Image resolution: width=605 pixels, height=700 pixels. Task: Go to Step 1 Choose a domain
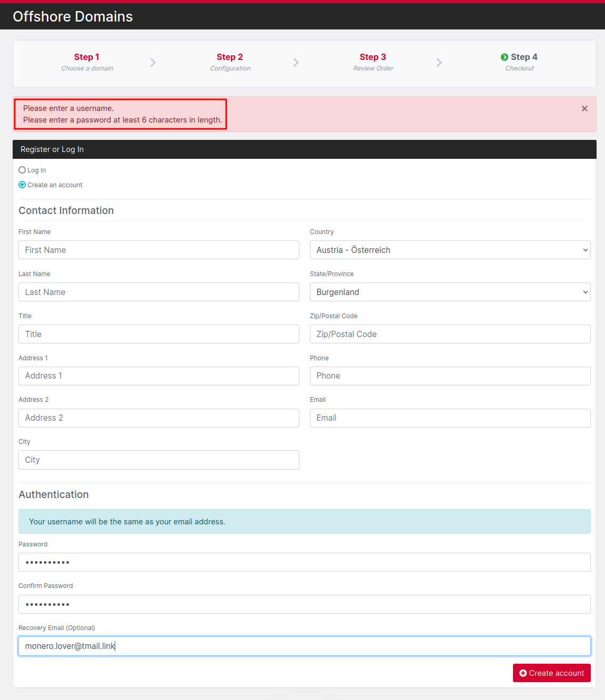pyautogui.click(x=87, y=62)
